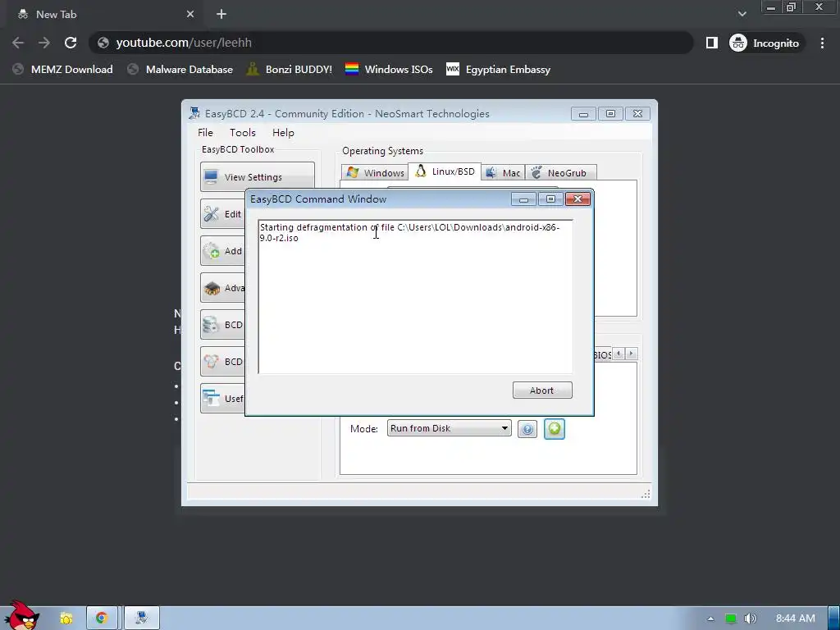
Task: Click the Show desktop strip
Action: 834,619
